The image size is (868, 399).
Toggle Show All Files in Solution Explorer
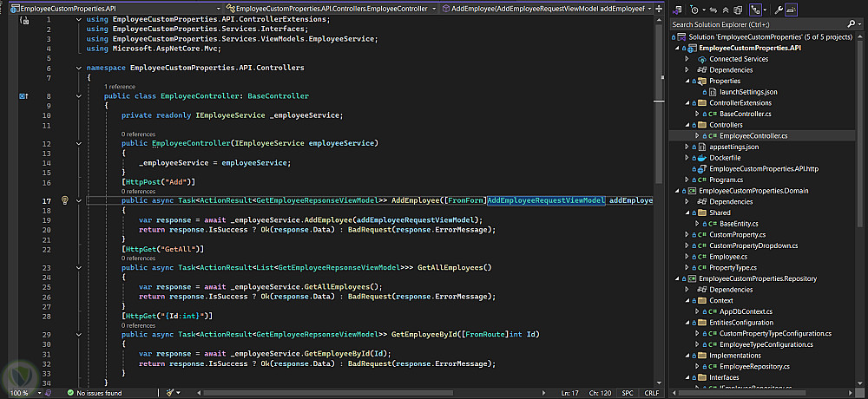pyautogui.click(x=738, y=10)
